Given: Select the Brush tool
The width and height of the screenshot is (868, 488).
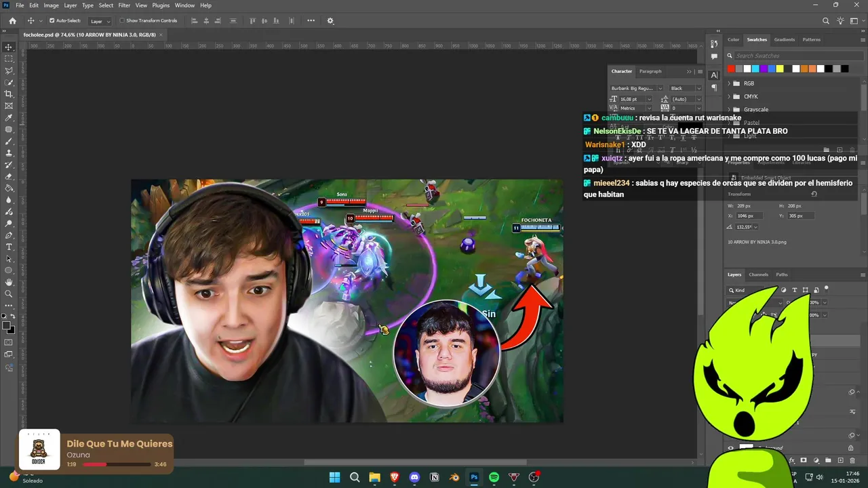Looking at the screenshot, I should 9,141.
